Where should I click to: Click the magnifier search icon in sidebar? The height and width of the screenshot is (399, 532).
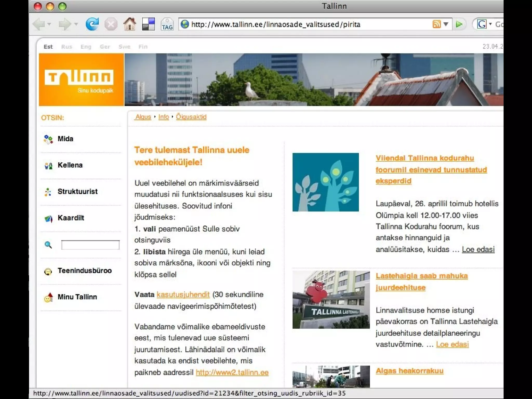pyautogui.click(x=48, y=245)
